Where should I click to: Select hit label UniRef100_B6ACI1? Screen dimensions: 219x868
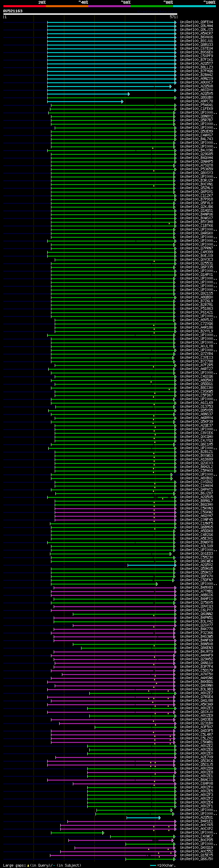(196, 780)
